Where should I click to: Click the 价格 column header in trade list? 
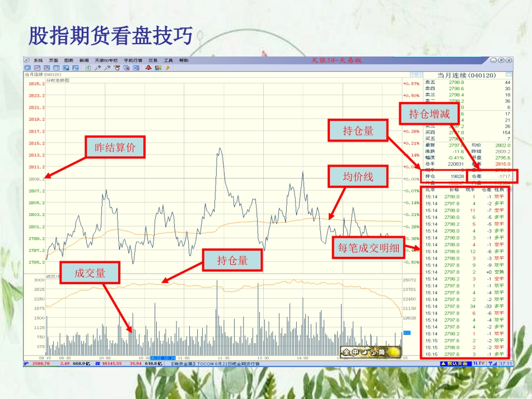click(x=454, y=190)
